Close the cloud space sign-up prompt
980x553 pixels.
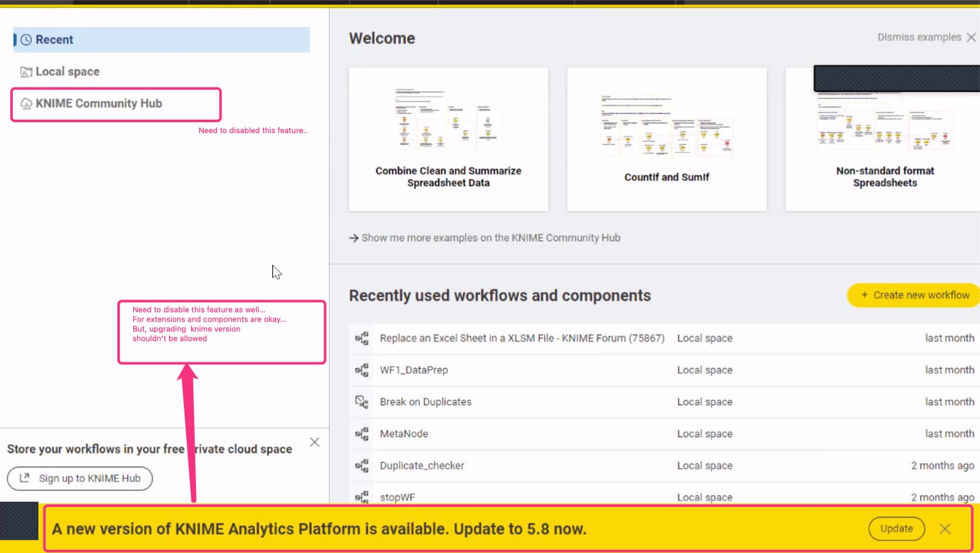pos(314,442)
